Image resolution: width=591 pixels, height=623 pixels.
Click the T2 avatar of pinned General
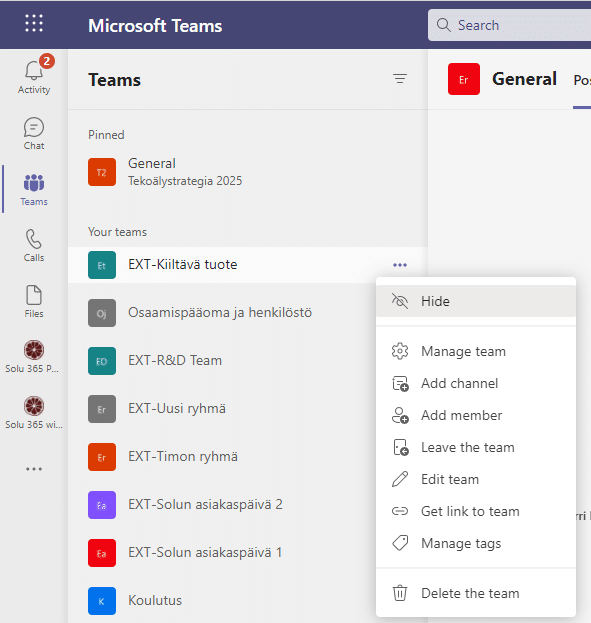[102, 172]
